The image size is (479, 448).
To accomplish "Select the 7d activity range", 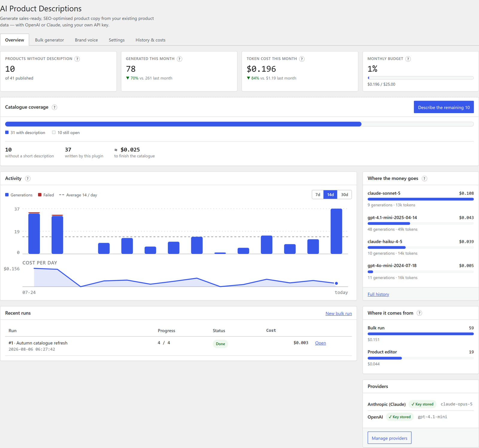I will (x=318, y=195).
